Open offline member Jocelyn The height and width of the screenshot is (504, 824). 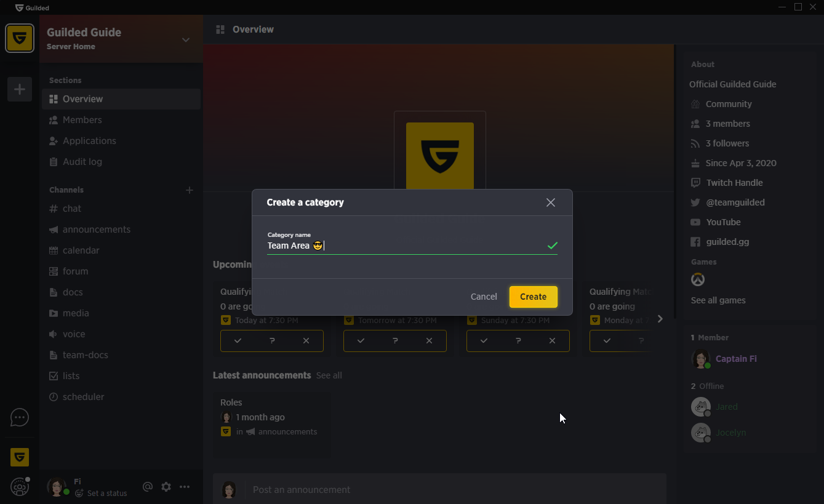click(x=730, y=433)
